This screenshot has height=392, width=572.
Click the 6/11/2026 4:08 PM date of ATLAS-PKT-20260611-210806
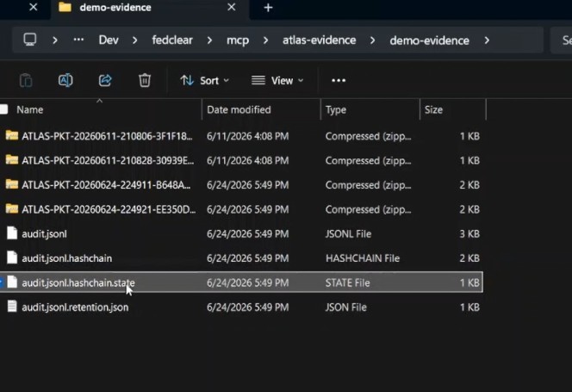(248, 136)
